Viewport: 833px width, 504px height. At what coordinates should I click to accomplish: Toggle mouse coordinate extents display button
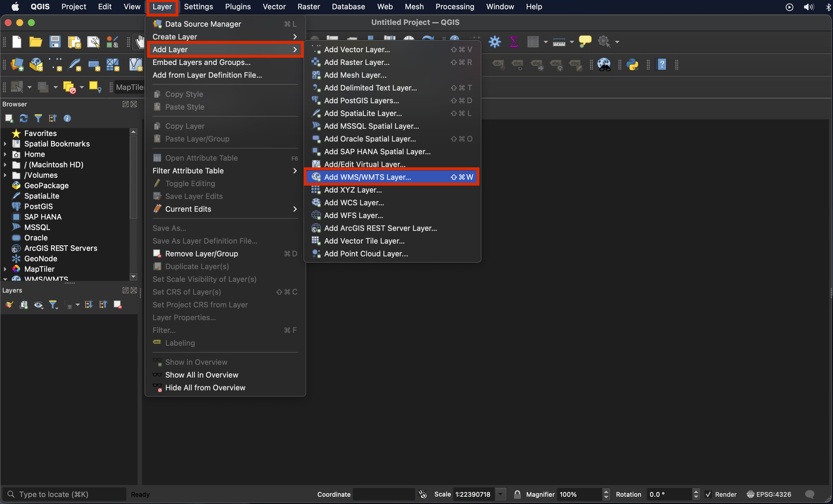pyautogui.click(x=422, y=494)
